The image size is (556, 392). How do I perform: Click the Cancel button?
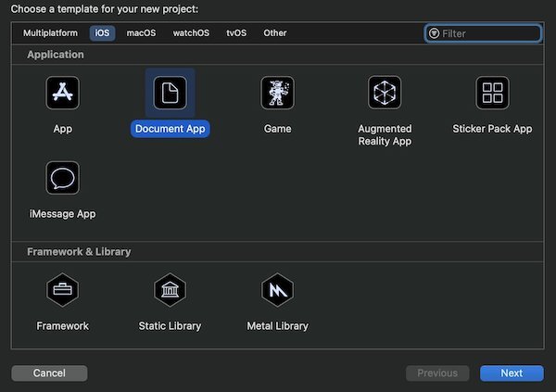49,373
